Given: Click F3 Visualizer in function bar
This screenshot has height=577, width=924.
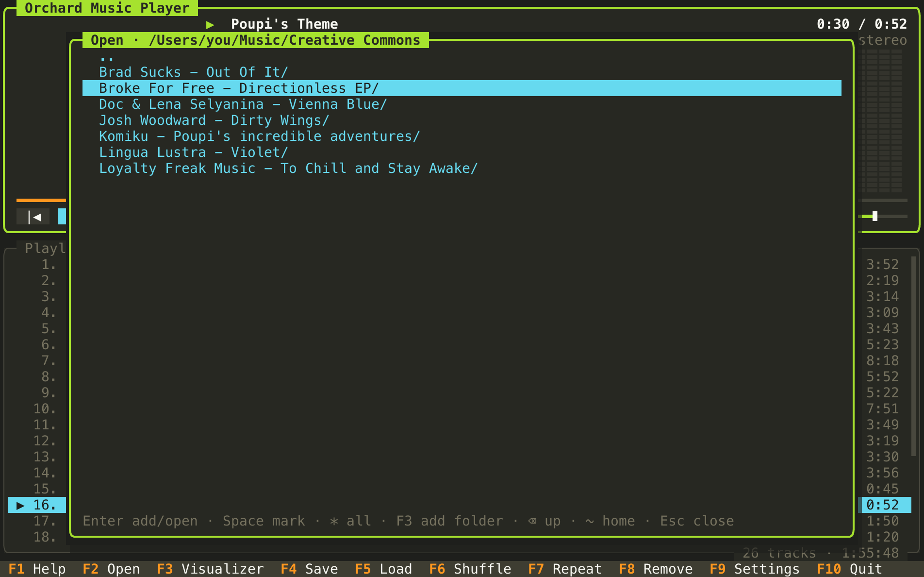Looking at the screenshot, I should (210, 569).
